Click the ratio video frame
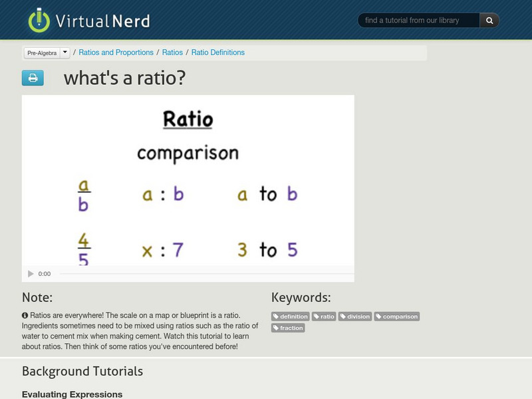 click(188, 180)
